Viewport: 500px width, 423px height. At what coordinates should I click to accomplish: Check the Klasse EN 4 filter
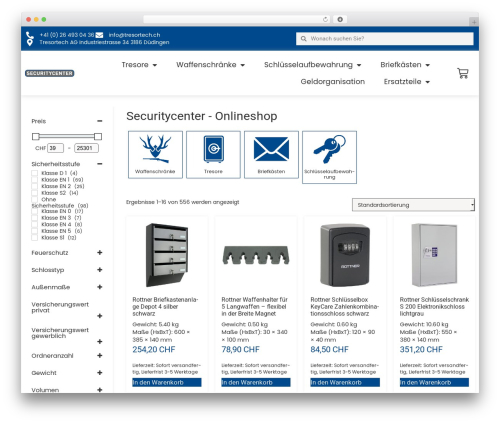tap(34, 225)
